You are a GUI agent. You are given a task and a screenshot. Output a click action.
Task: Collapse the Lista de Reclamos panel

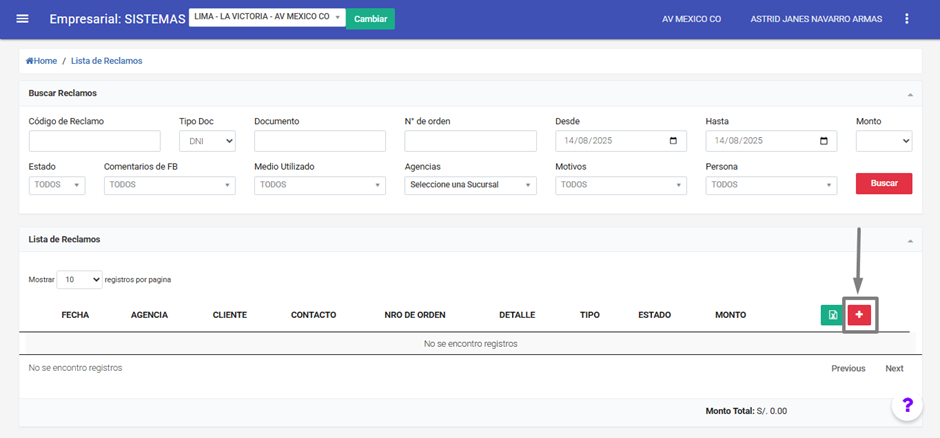point(910,240)
